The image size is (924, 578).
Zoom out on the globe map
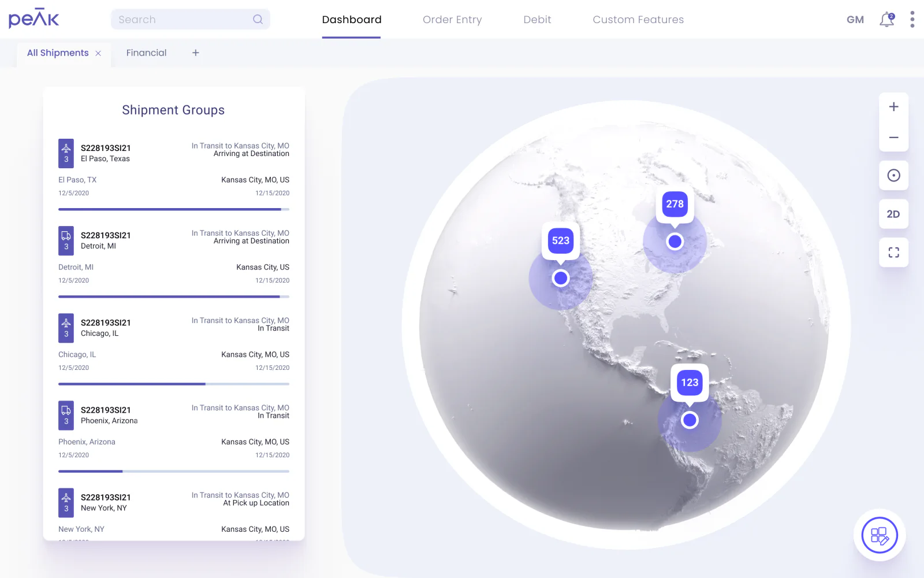point(893,138)
